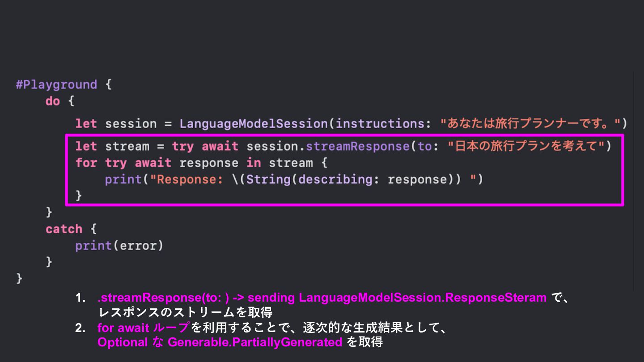Click "LanguageModelSession" in the let session line
The width and height of the screenshot is (644, 362).
pyautogui.click(x=254, y=123)
